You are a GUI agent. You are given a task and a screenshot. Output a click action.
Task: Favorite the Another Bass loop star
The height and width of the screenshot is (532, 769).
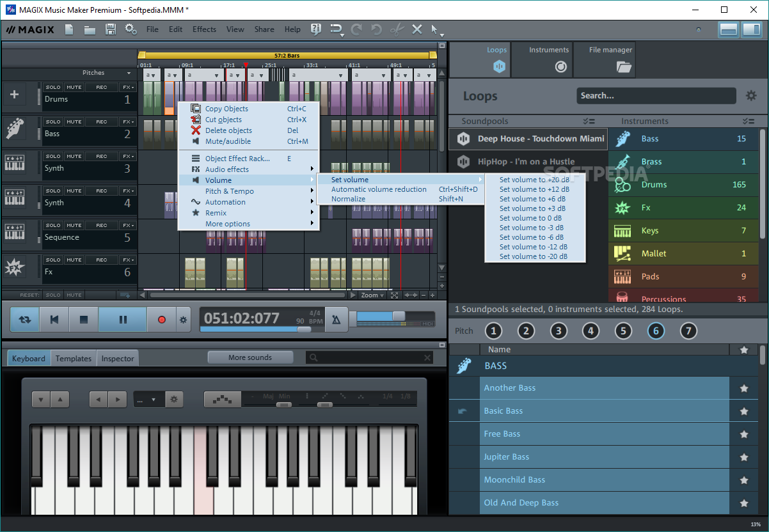tap(743, 388)
